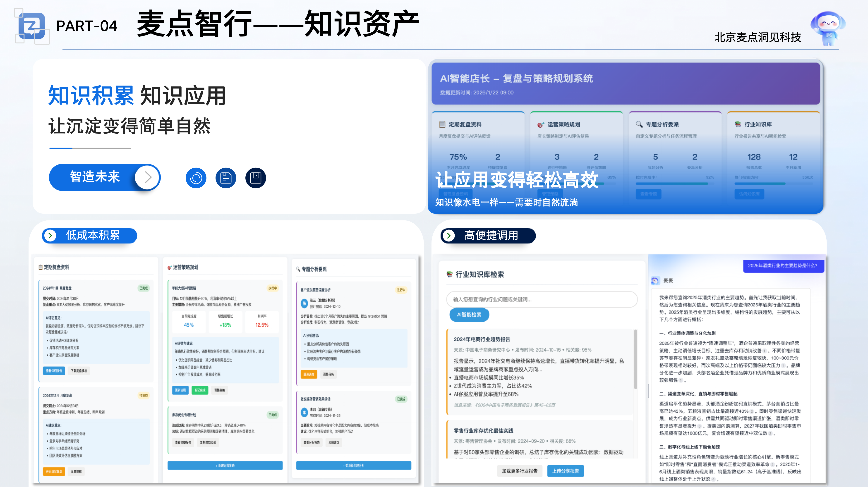Click the 已完成 badge on the 2024年11月 月度复盘 card
The width and height of the screenshot is (868, 487).
(144, 288)
